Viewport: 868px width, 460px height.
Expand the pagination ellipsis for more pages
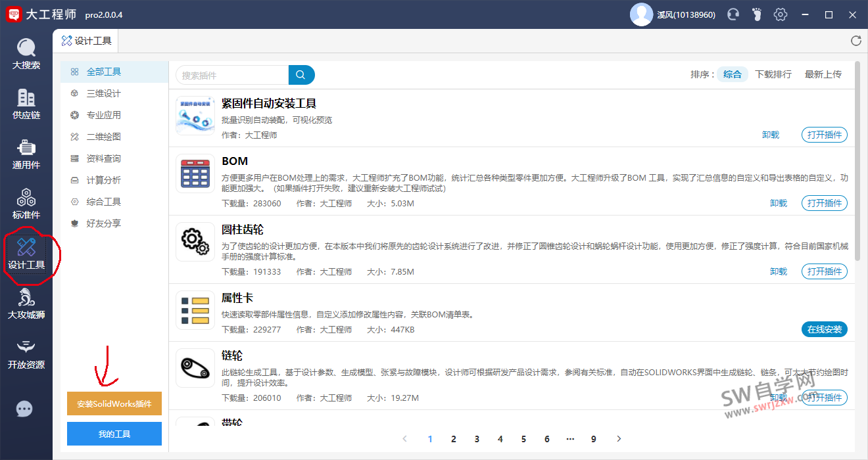(x=570, y=439)
